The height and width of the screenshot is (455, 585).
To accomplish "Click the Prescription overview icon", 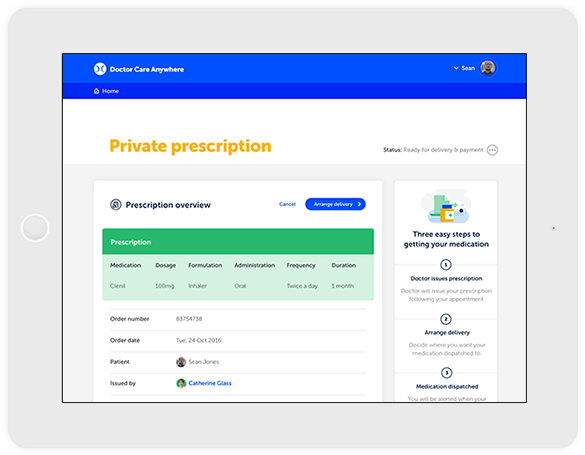I will point(116,205).
